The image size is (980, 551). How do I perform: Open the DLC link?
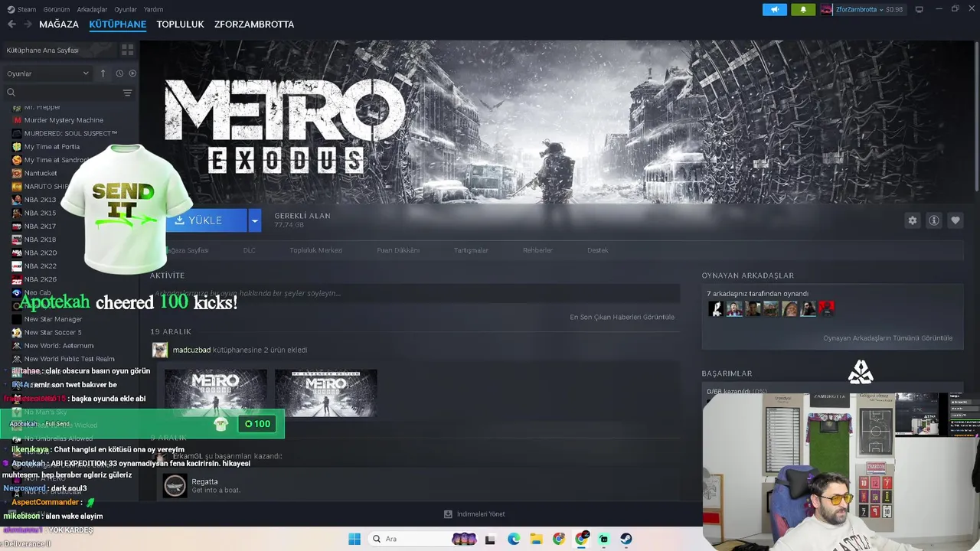pos(250,250)
